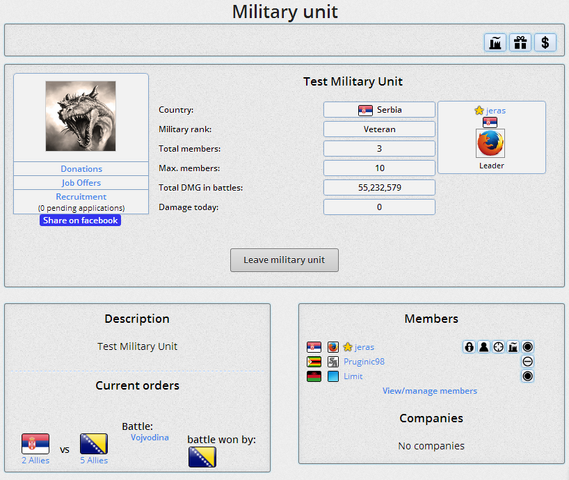The width and height of the screenshot is (569, 480).
Task: Click Share on facebook button
Action: 80,220
